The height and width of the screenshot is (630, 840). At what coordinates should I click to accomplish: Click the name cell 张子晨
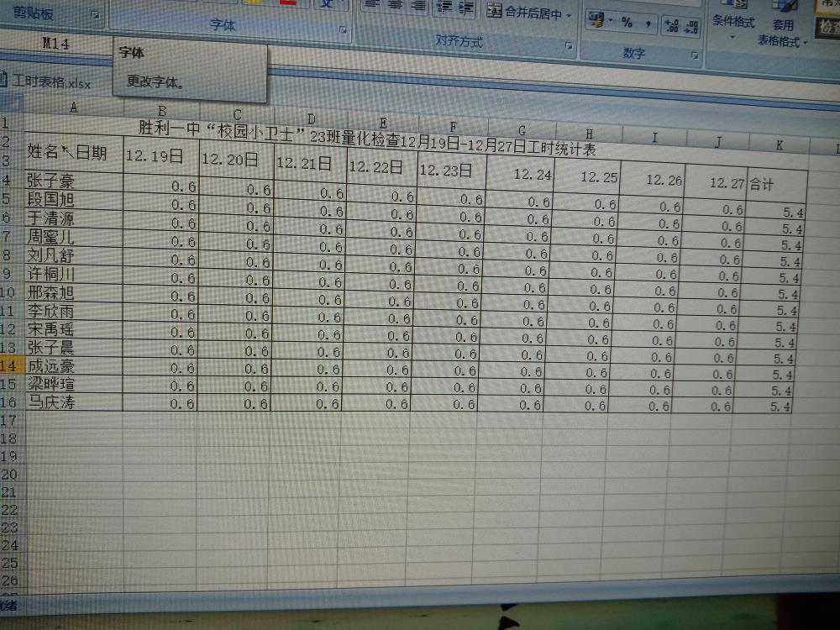coord(74,348)
